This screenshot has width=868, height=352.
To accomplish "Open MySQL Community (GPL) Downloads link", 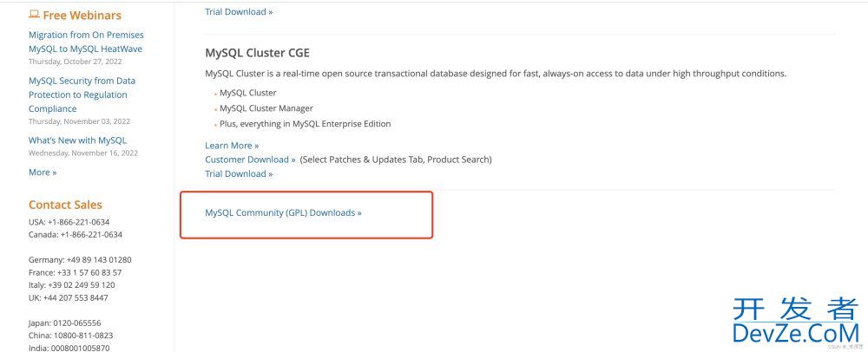I will coord(283,212).
